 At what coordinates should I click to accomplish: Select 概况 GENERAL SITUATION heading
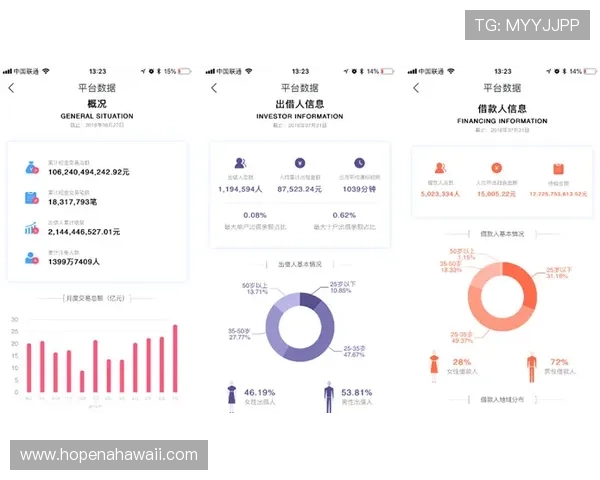97,109
